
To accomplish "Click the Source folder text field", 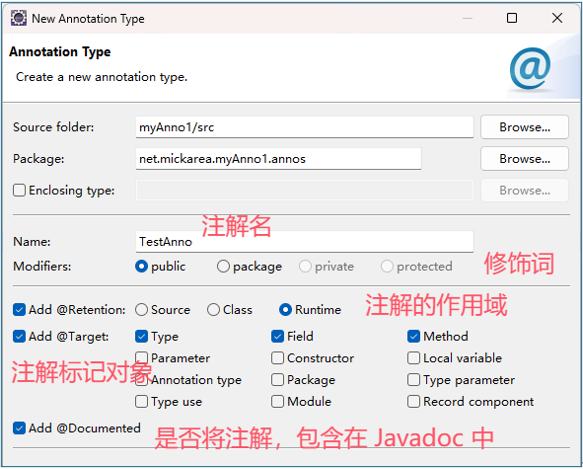I will pyautogui.click(x=305, y=127).
